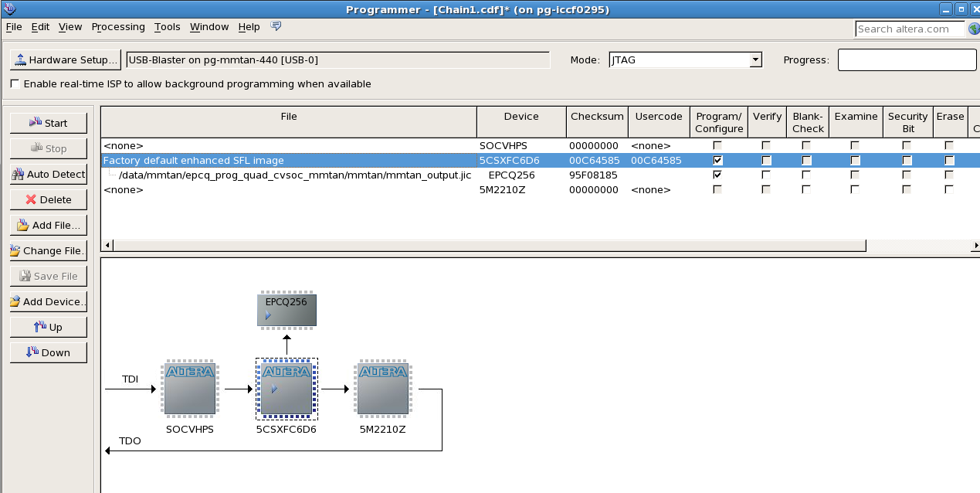This screenshot has width=980, height=493.
Task: Open the Help menu
Action: pyautogui.click(x=249, y=26)
